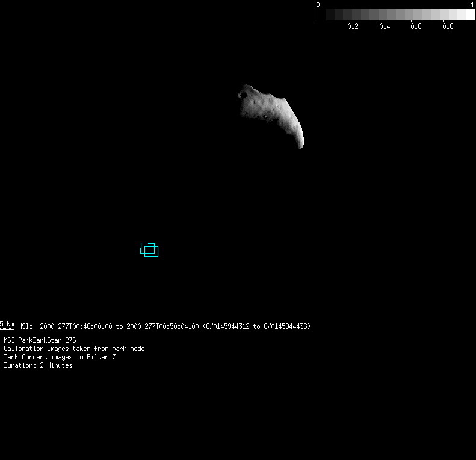The image size is (476, 460).
Task: Click the scale's 0 endpoint label
Action: tap(318, 5)
